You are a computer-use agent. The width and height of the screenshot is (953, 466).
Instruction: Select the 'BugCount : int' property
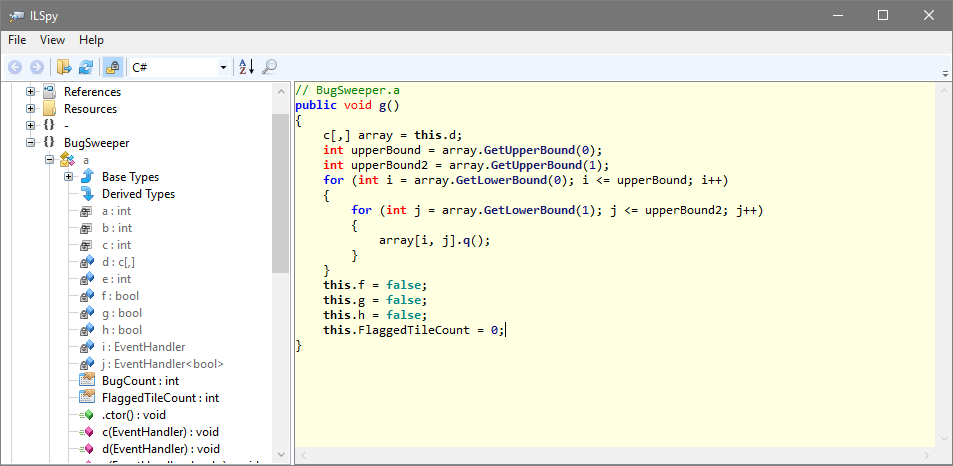click(140, 381)
